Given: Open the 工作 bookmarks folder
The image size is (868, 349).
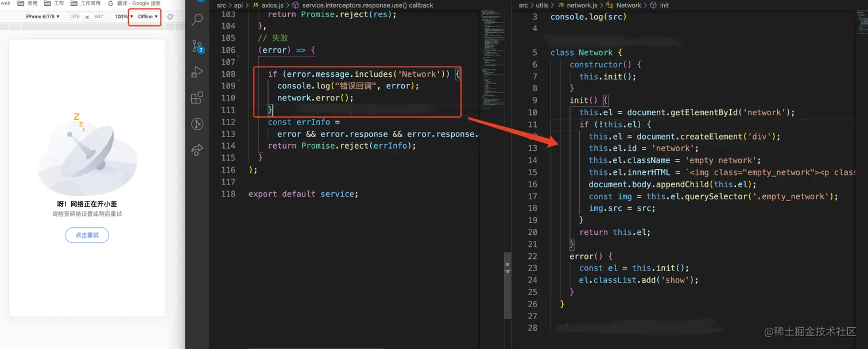Looking at the screenshot, I should (55, 3).
